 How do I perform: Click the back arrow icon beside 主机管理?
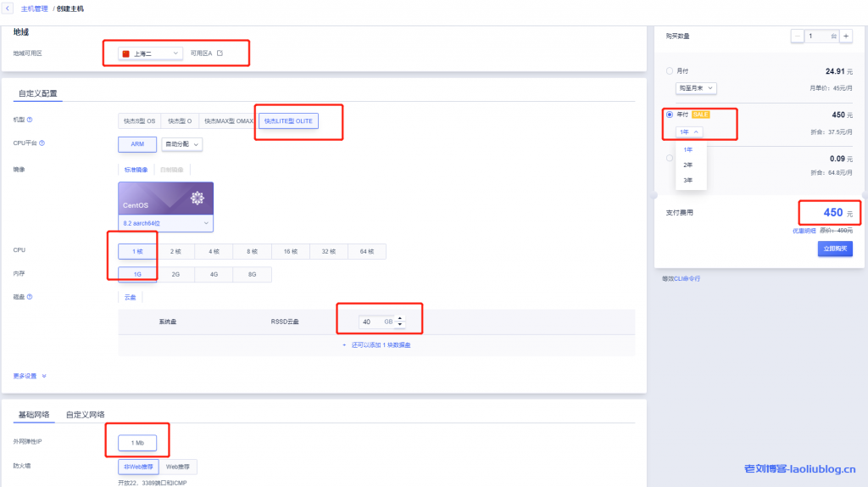coord(8,8)
